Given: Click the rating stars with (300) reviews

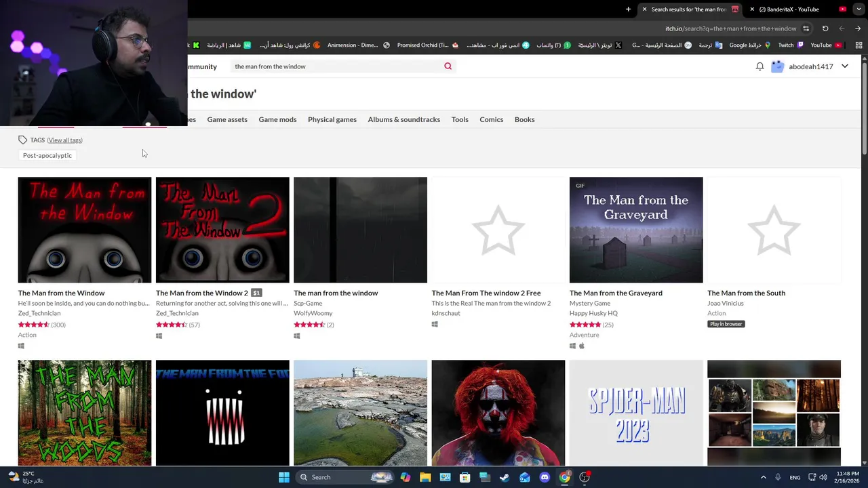Looking at the screenshot, I should coord(34,325).
